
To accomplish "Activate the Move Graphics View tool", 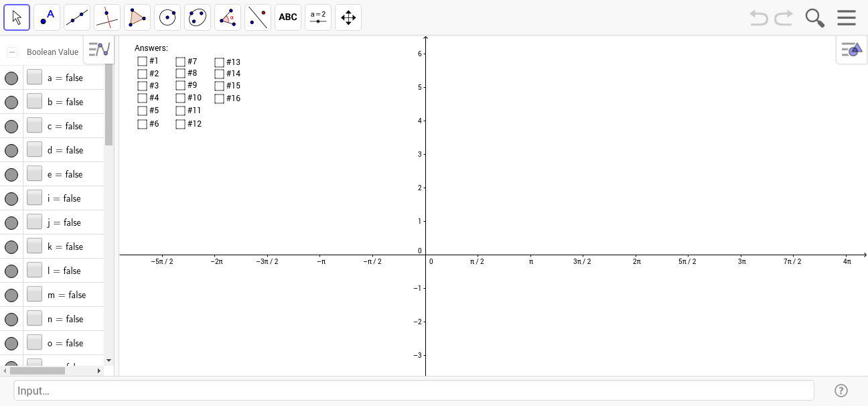I will pyautogui.click(x=348, y=17).
